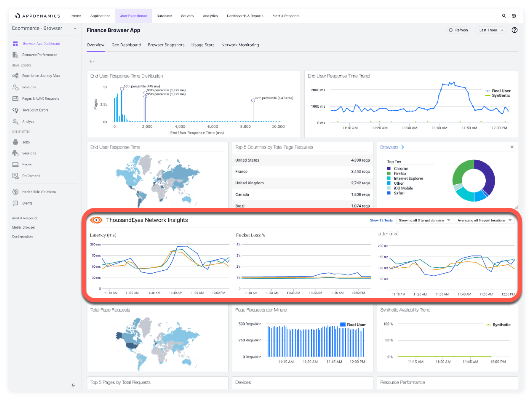Screen dimensions: 532x399
Task: Click the Synthetic Sessions icon
Action: tap(15, 153)
